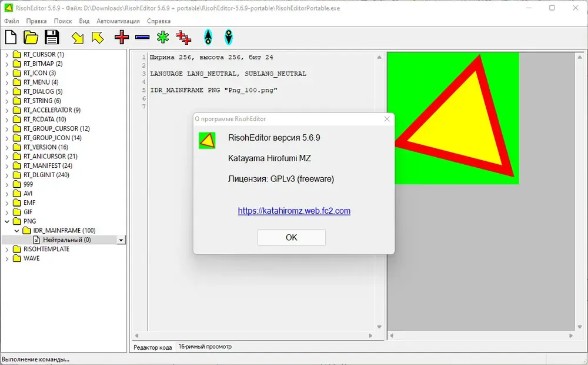Select the RT_ACCELERATOR (9) tree item
588x365 pixels.
(x=52, y=110)
